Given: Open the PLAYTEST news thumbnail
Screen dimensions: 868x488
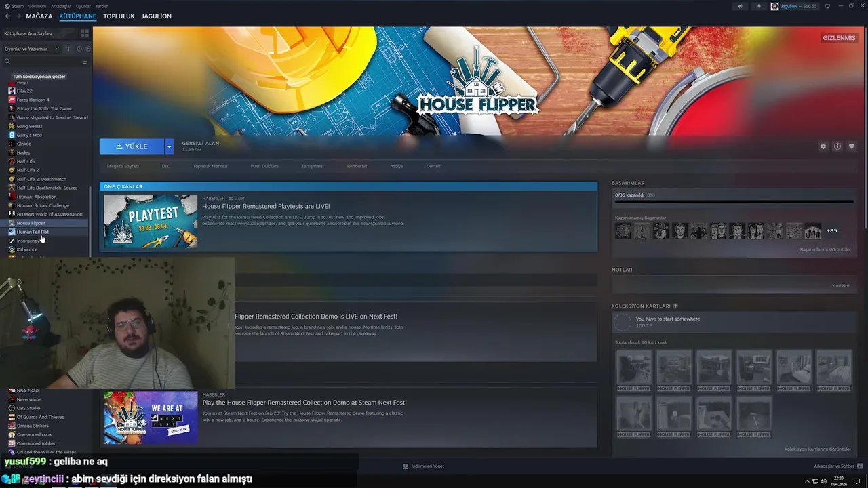Looking at the screenshot, I should point(151,221).
